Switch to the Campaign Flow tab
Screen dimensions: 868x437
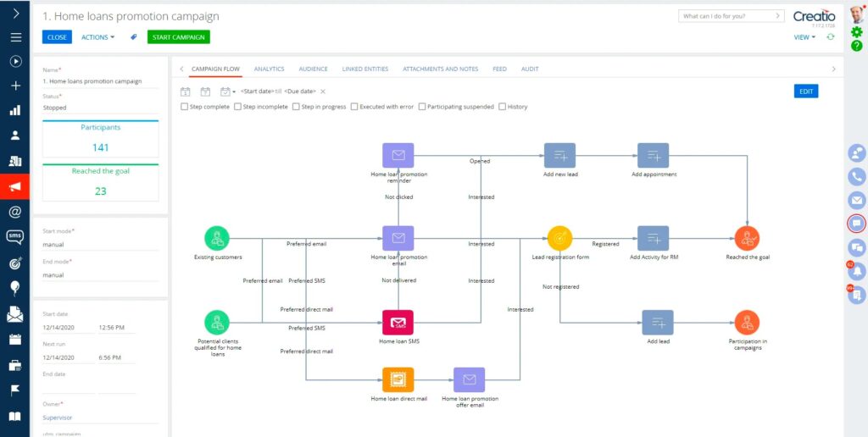point(215,69)
